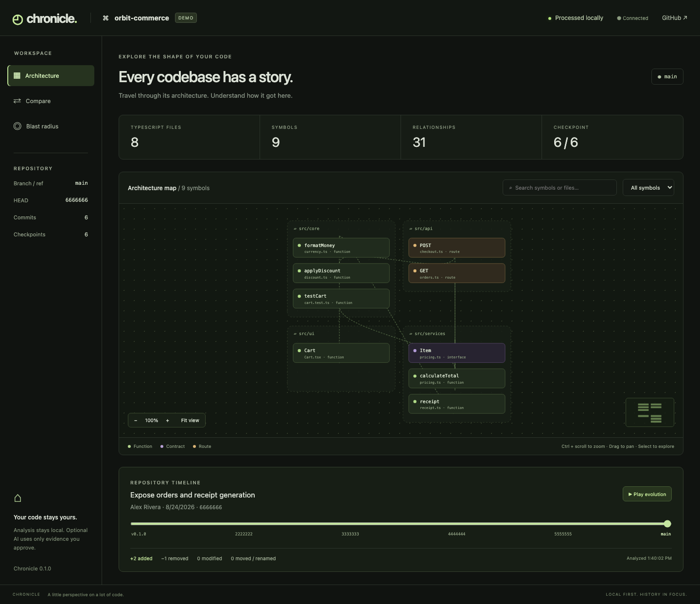
Task: Jump to the 5555555 timeline checkpoint
Action: pos(563,534)
